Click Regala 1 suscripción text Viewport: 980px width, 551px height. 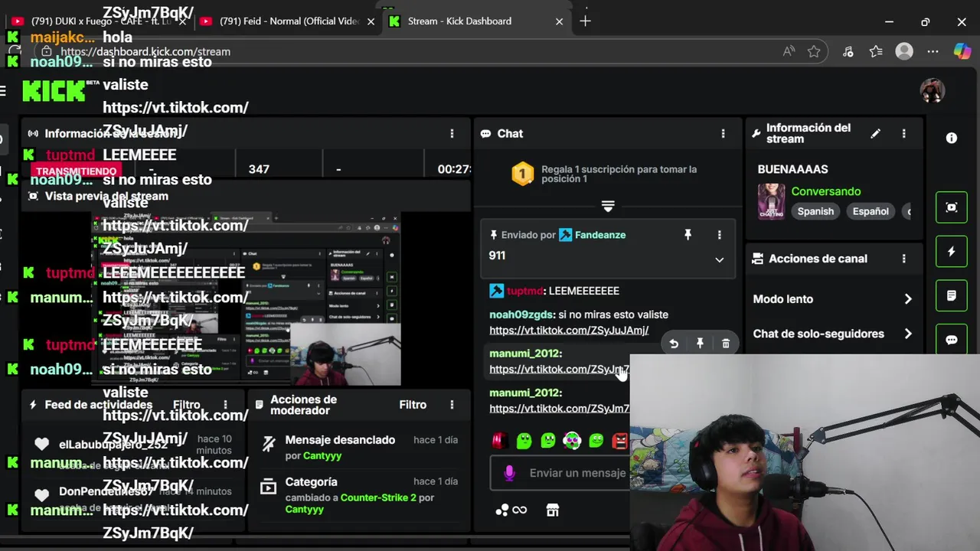[x=619, y=174]
